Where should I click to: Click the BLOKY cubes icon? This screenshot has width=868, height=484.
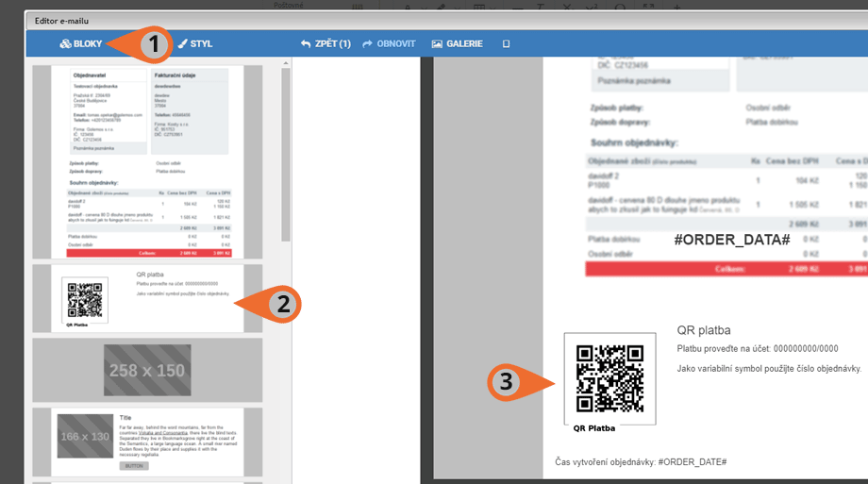[x=65, y=43]
